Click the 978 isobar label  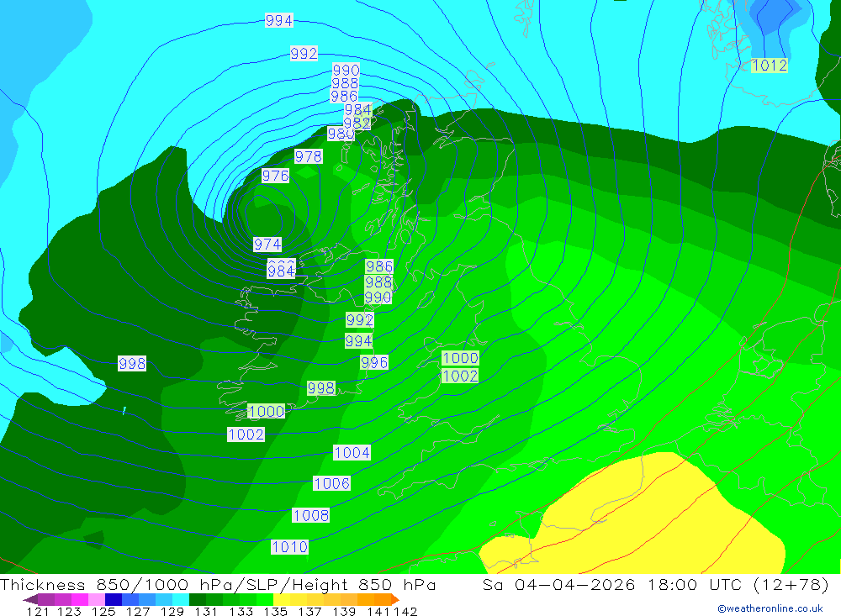(309, 156)
